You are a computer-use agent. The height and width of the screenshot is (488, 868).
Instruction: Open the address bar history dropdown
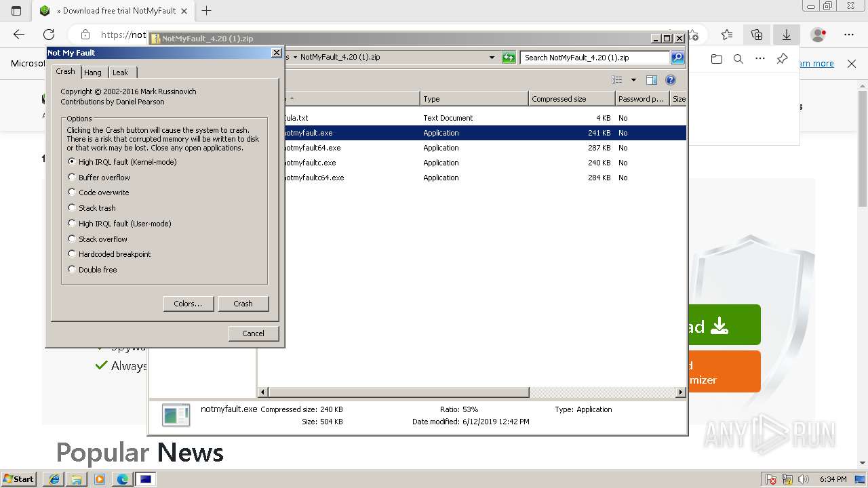coord(492,58)
